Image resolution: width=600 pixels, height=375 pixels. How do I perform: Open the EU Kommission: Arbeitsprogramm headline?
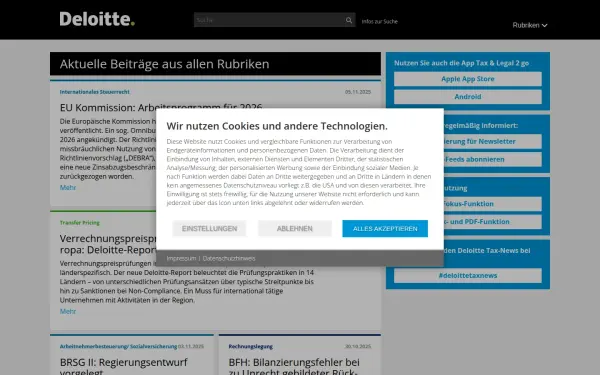point(161,108)
